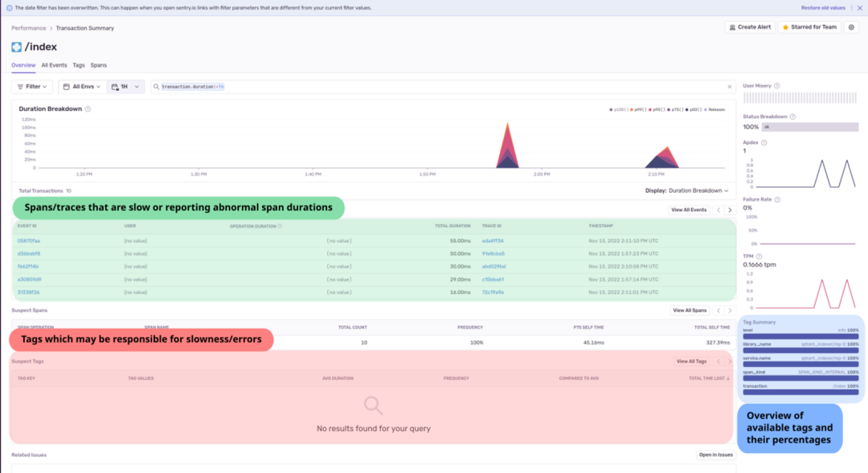Toggle p100() series in chart legend
The image size is (868, 473).
[619, 109]
